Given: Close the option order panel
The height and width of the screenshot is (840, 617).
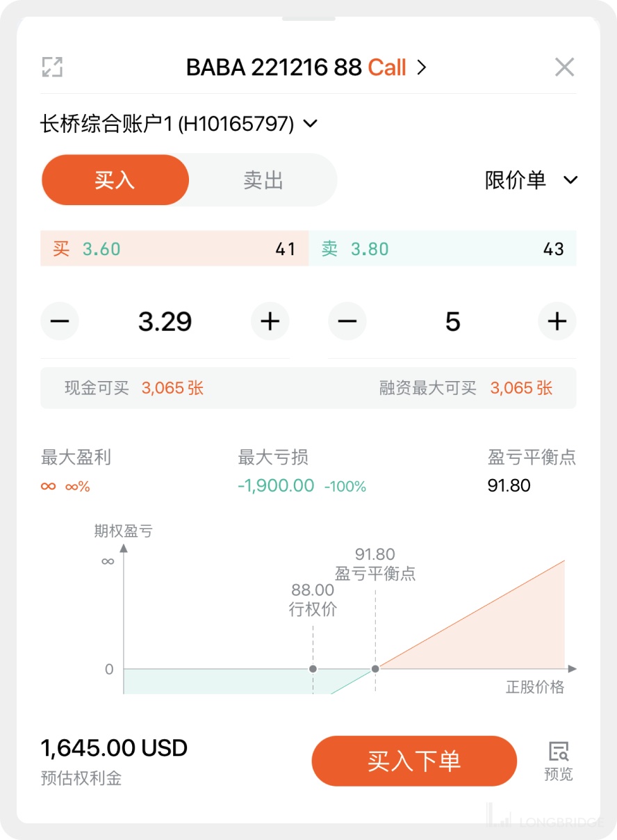Looking at the screenshot, I should 564,67.
